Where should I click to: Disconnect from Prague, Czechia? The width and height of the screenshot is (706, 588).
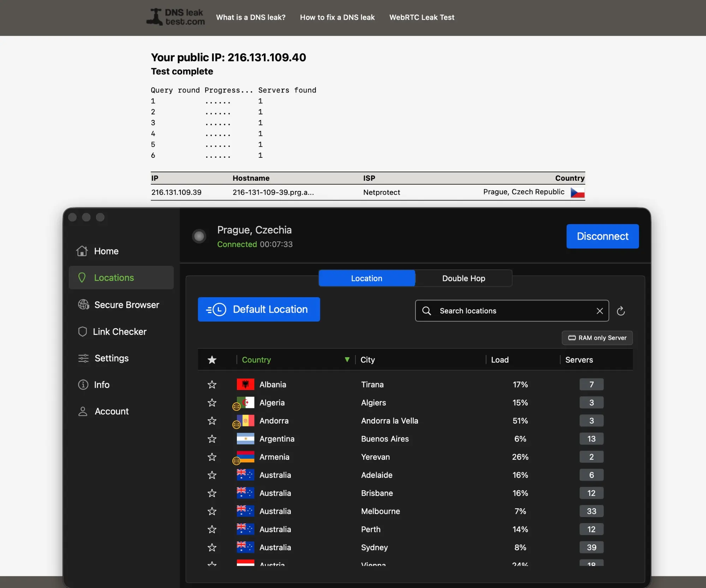click(603, 236)
